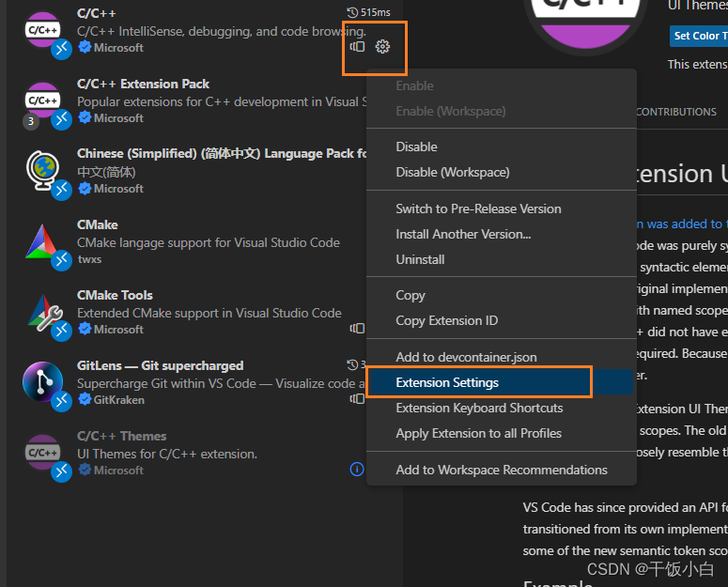Click the extension pack count badge showing 3
The height and width of the screenshot is (587, 728).
click(x=31, y=121)
